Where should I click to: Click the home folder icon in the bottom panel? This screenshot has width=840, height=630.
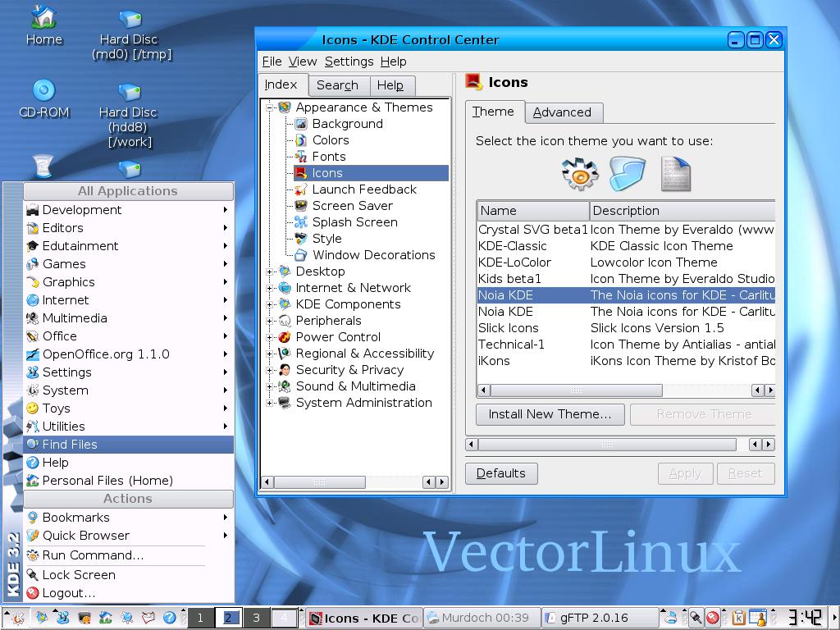(x=105, y=618)
